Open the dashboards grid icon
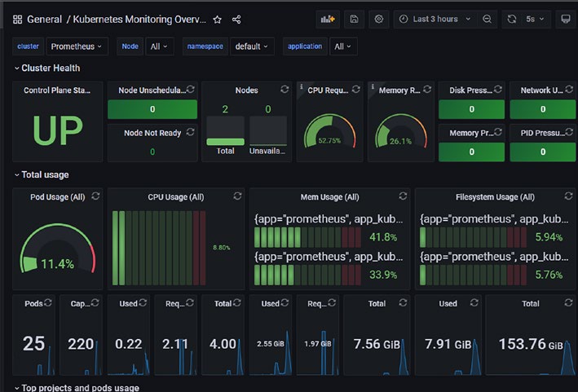The width and height of the screenshot is (578, 392). [17, 20]
